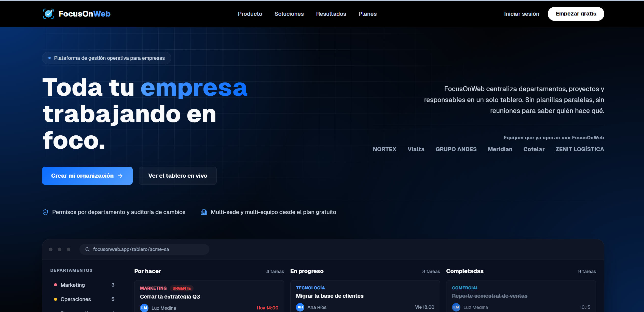
Task: Click the LM avatar on Cerrar la estrategia Q3
Action: pyautogui.click(x=144, y=308)
